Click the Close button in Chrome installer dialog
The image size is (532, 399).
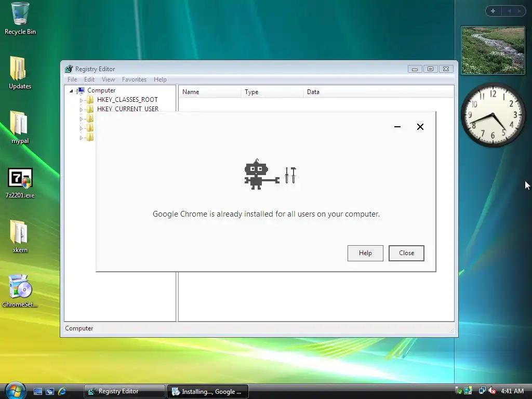click(x=406, y=253)
